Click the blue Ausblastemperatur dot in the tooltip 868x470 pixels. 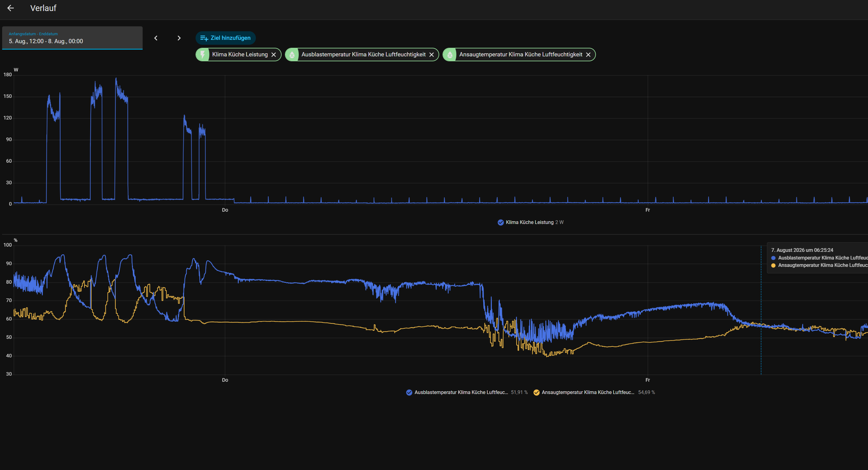773,258
